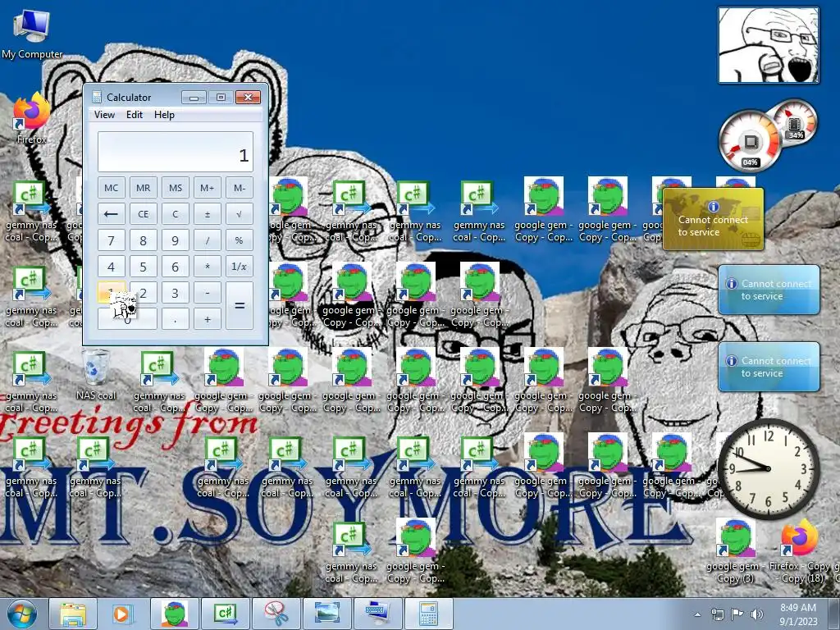This screenshot has width=840, height=630.
Task: Click the 5 key in Calculator
Action: tap(143, 267)
